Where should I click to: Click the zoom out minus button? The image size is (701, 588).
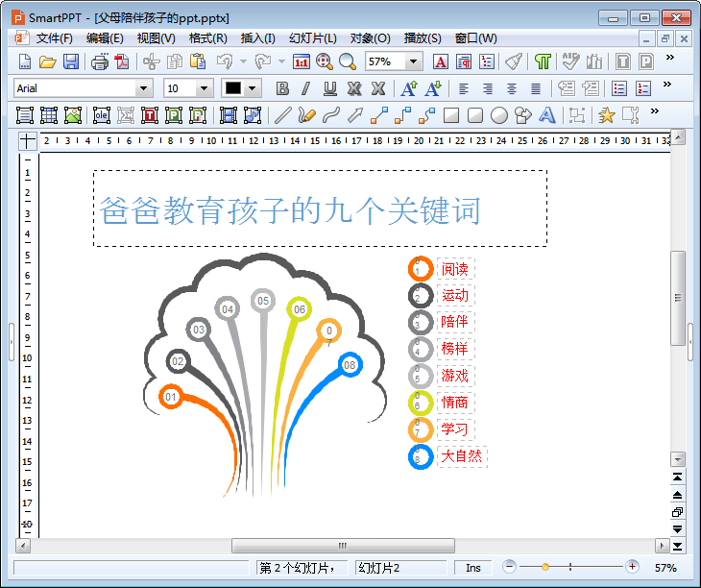(x=510, y=567)
